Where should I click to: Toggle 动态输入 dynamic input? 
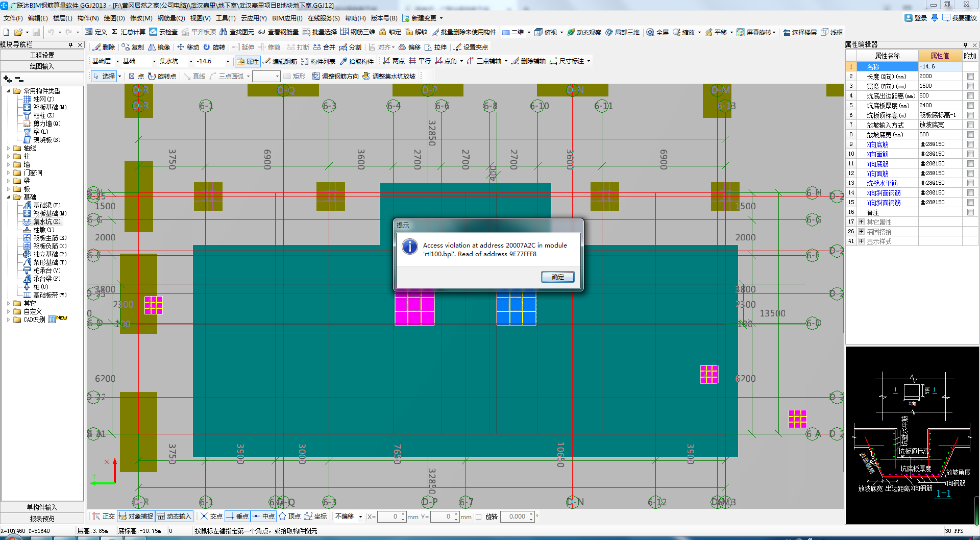pyautogui.click(x=174, y=517)
